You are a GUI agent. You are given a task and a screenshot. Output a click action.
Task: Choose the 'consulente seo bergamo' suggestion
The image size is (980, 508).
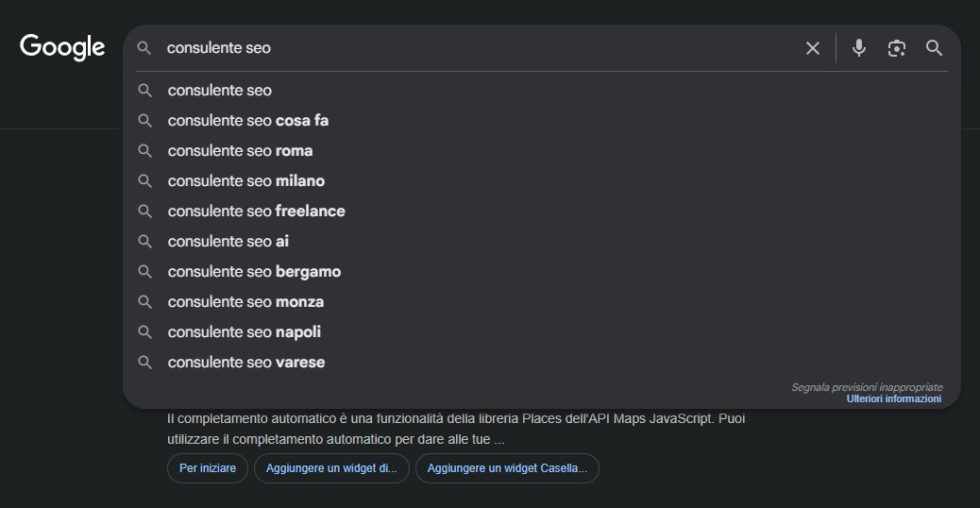254,272
